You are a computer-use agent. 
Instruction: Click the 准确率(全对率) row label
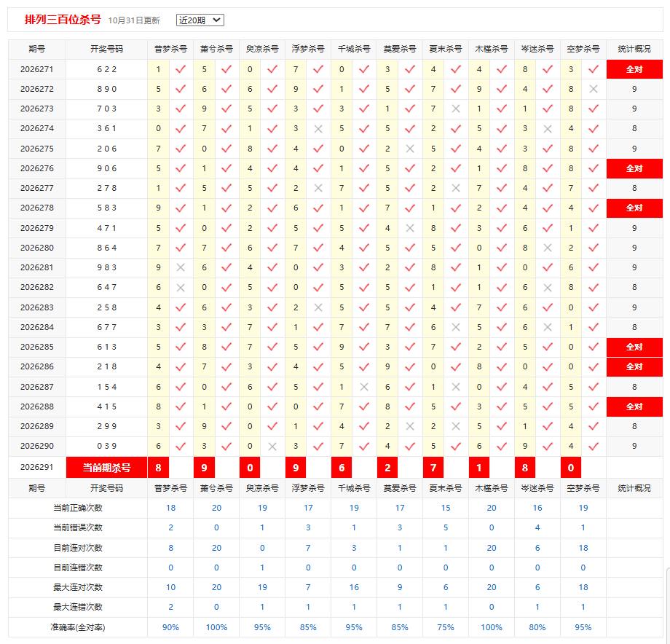coord(78,627)
